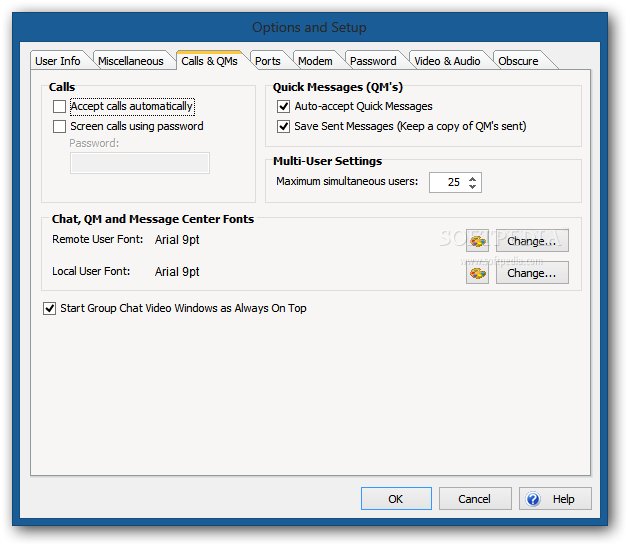Decrease maximum simultaneous users with down arrow
The image size is (628, 546).
pyautogui.click(x=473, y=187)
